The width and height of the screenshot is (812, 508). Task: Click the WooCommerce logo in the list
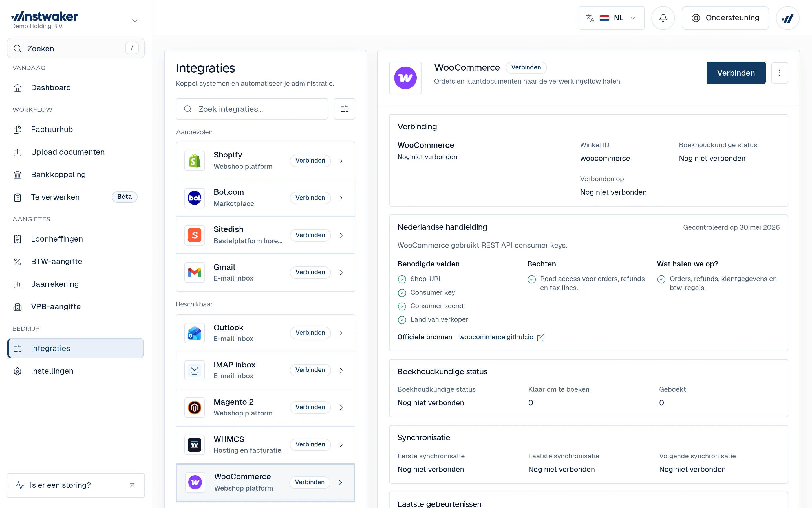coord(195,483)
